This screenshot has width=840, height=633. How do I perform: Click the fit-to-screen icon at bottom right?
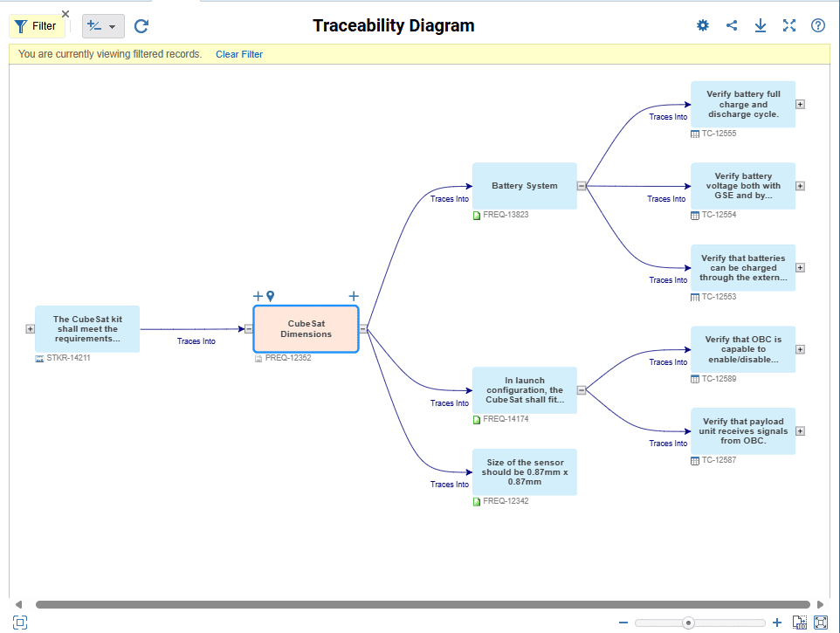point(821,623)
